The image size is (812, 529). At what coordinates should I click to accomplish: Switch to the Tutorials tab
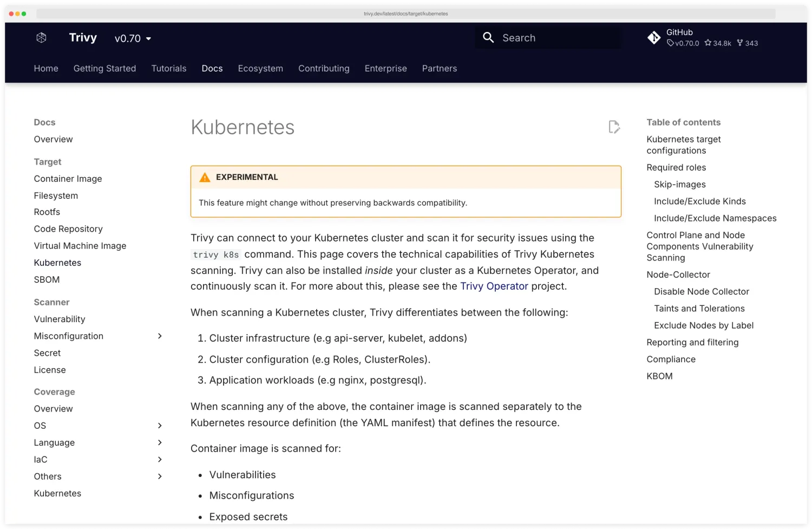[169, 68]
